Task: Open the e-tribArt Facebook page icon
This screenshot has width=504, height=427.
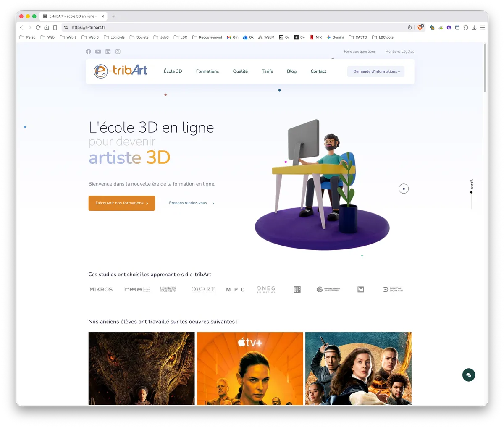Action: [88, 52]
